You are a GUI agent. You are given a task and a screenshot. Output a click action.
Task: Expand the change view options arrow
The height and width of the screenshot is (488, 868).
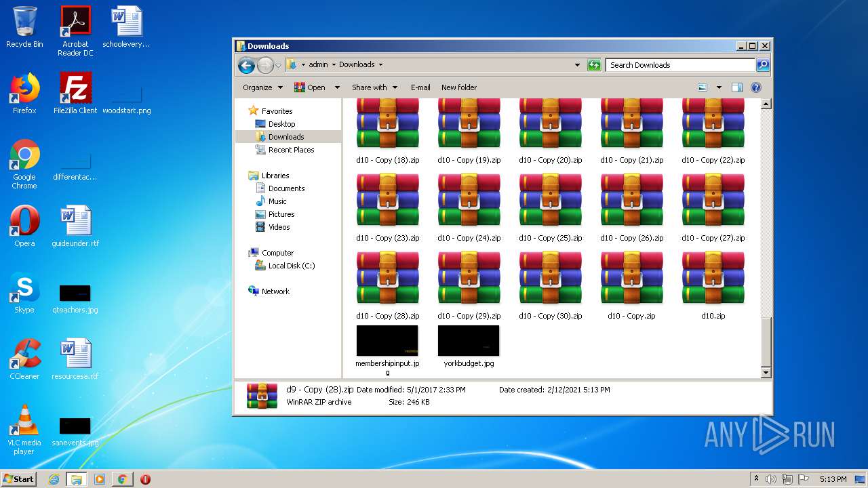pyautogui.click(x=719, y=87)
